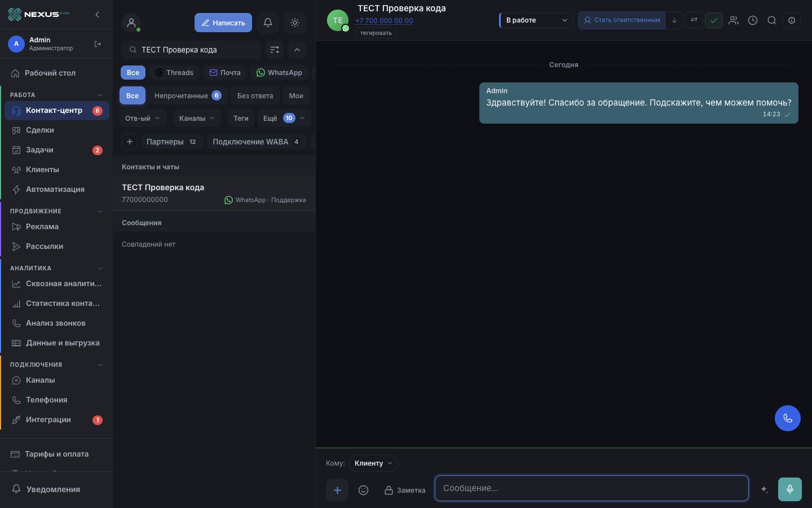Click the Написать button

(223, 23)
